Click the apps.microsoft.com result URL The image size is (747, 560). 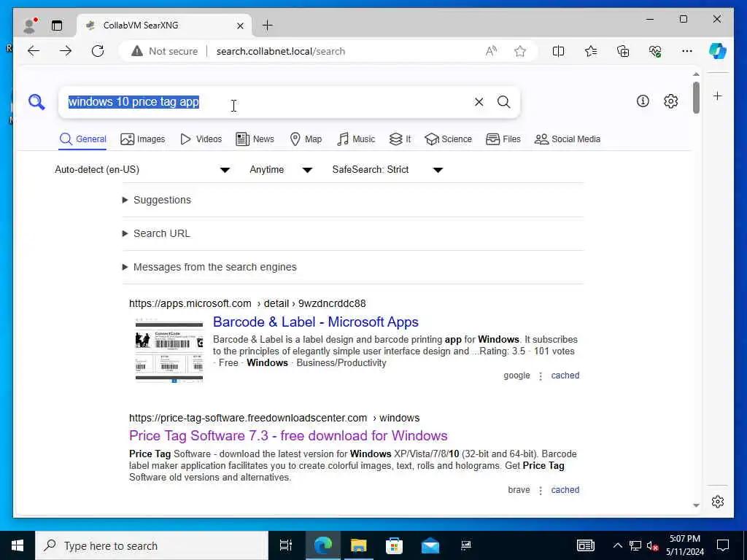[247, 303]
